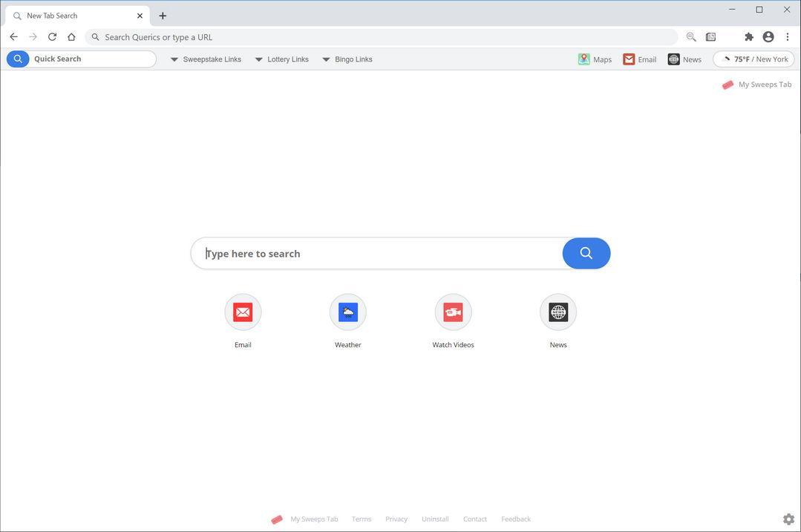Image resolution: width=801 pixels, height=532 pixels.
Task: Expand the Sweepstake Links dropdown
Action: click(x=206, y=59)
